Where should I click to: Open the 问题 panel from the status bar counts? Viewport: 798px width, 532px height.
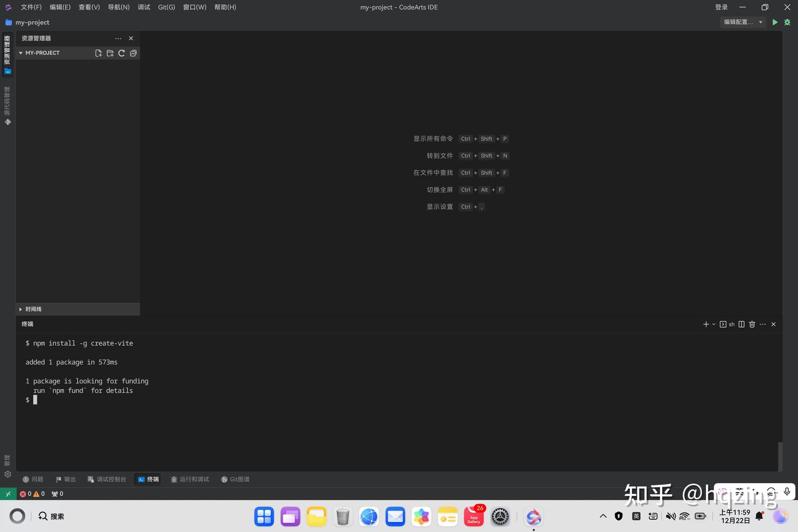click(x=30, y=493)
